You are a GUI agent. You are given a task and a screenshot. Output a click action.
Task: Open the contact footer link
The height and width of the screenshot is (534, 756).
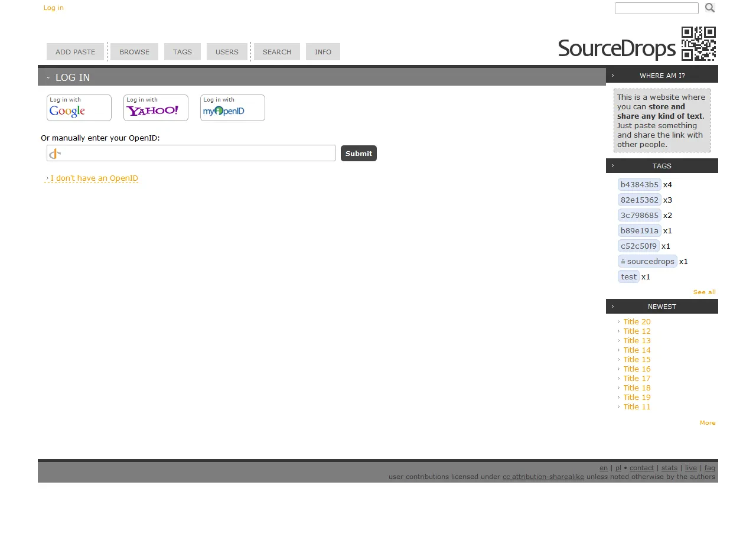pos(641,468)
